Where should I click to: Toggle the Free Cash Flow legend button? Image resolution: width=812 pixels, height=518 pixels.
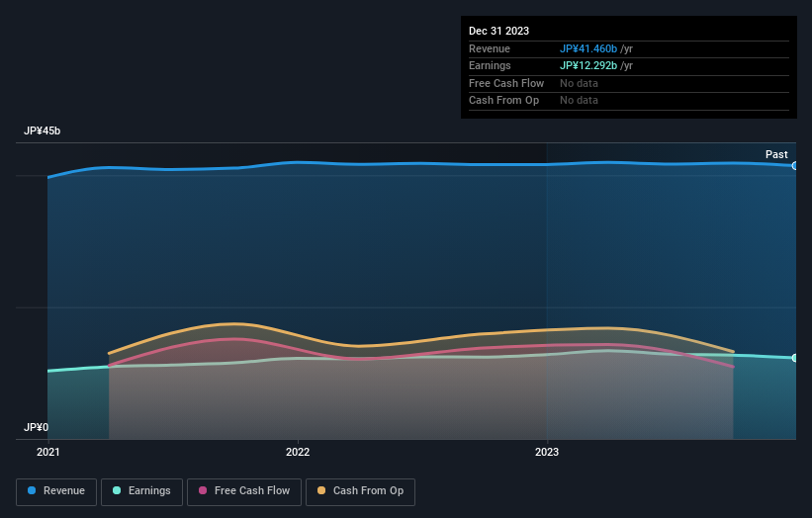click(244, 491)
